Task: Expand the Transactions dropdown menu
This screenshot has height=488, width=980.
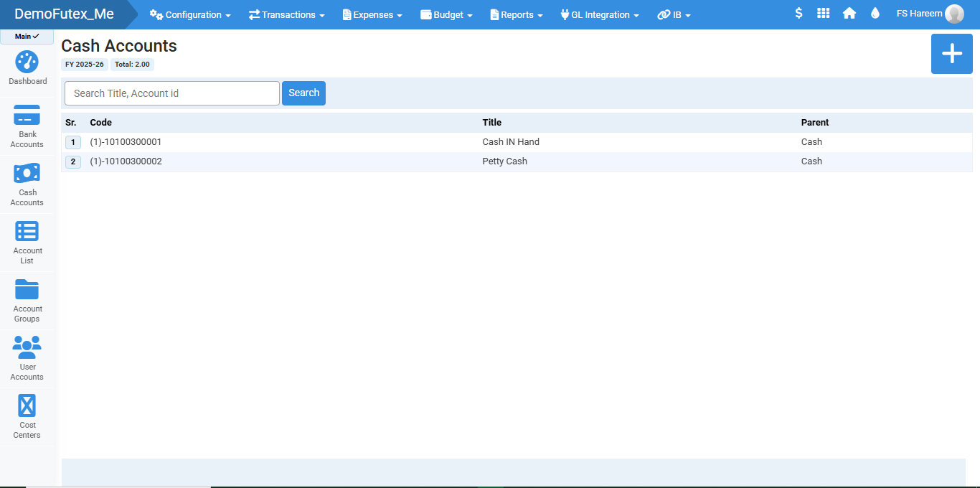Action: click(x=286, y=15)
